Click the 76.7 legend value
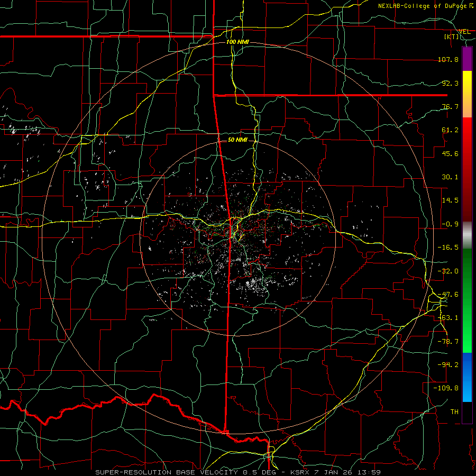Screen dimensions: 476x476 [450, 106]
